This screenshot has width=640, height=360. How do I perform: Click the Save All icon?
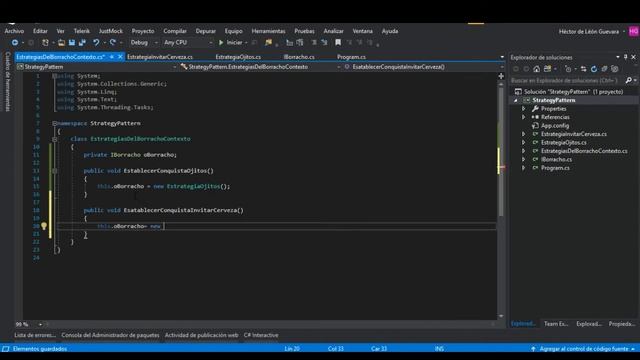(x=82, y=42)
